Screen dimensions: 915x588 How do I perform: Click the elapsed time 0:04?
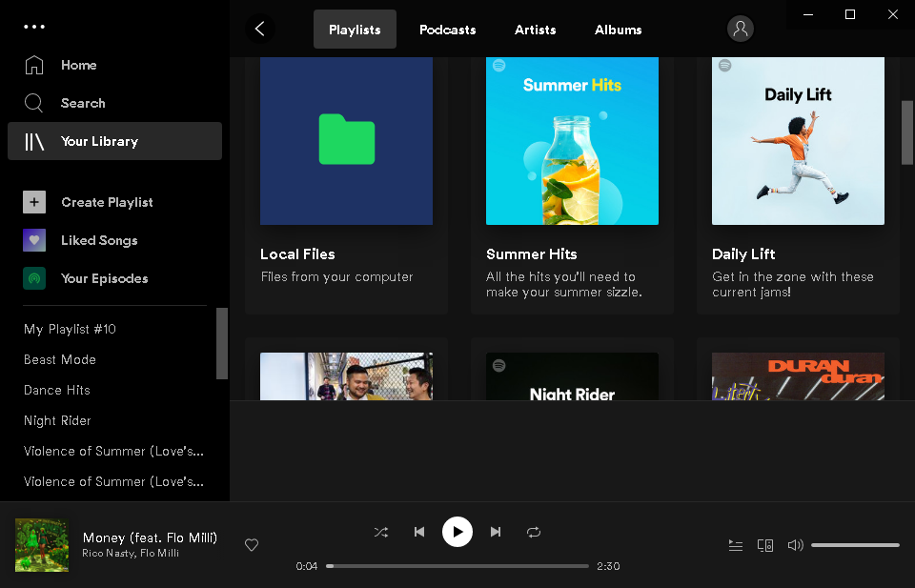click(x=306, y=566)
